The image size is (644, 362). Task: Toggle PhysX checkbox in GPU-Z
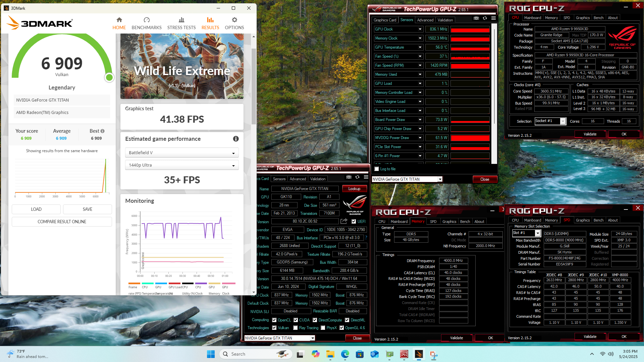point(323,328)
